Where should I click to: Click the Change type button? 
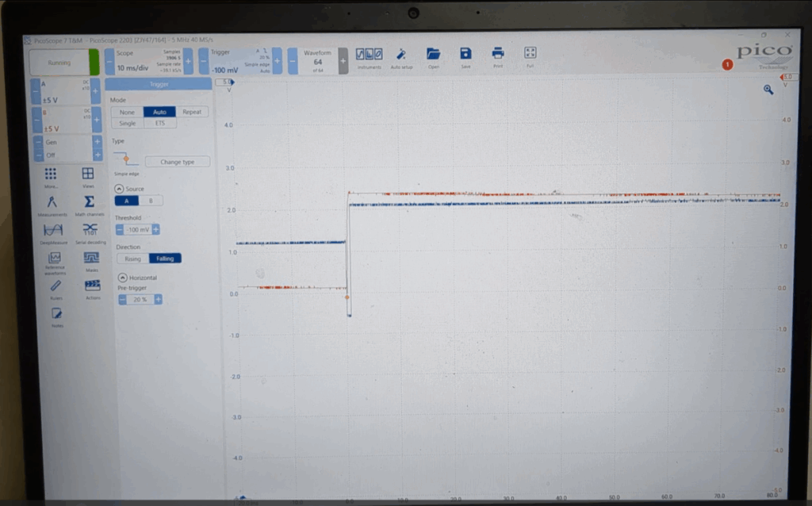pos(178,162)
